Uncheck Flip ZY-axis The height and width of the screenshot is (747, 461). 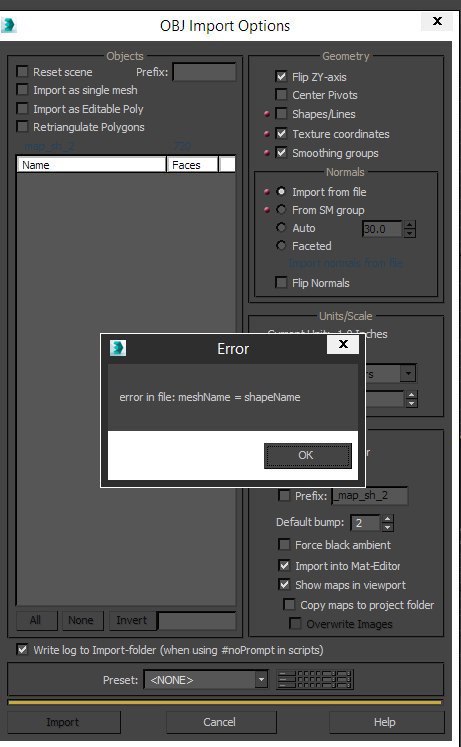pyautogui.click(x=281, y=76)
